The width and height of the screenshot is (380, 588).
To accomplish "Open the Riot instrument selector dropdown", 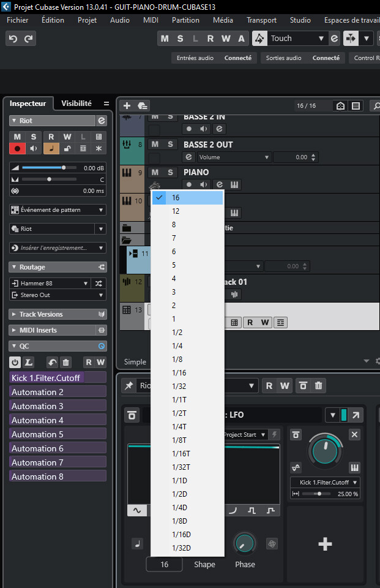I will pyautogui.click(x=101, y=228).
